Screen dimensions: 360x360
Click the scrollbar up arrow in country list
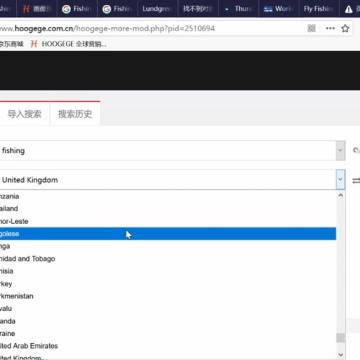tap(340, 196)
